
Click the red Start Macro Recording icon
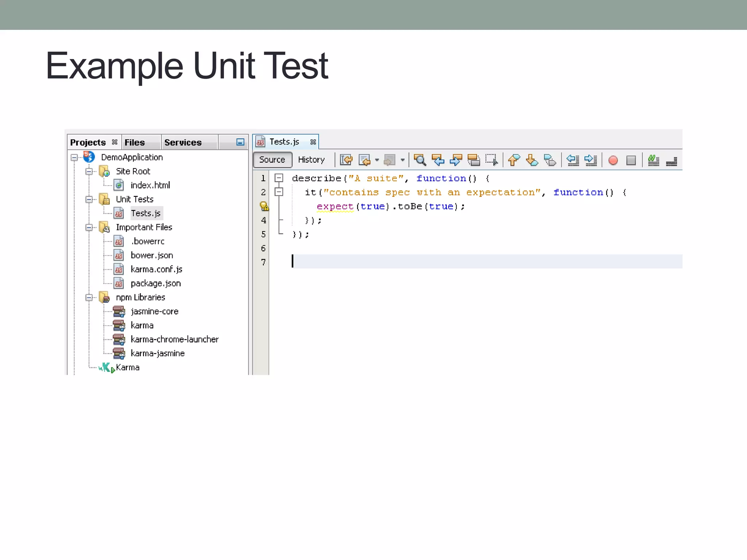coord(613,160)
